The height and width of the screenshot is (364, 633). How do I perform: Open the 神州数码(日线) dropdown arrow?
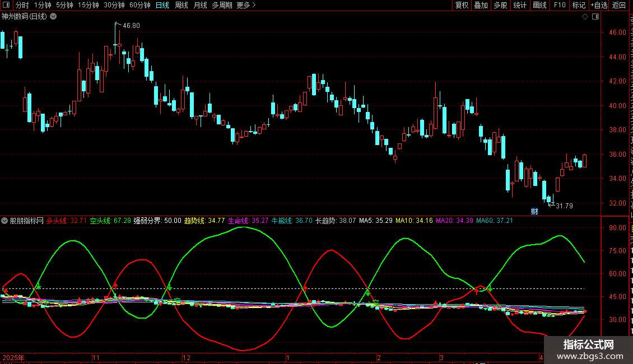(53, 17)
